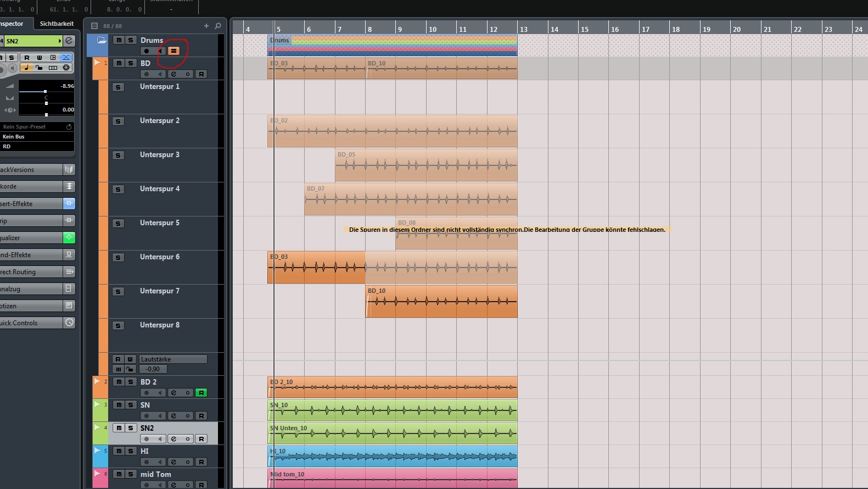This screenshot has width=868, height=489.
Task: Toggle Write on the Lautstärke automation lane
Action: coord(130,359)
